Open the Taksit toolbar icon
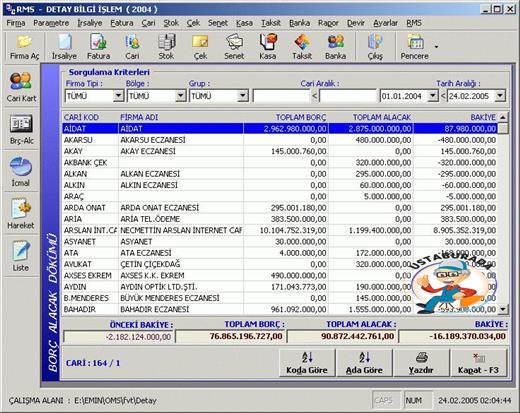The height and width of the screenshot is (413, 520). pyautogui.click(x=302, y=47)
